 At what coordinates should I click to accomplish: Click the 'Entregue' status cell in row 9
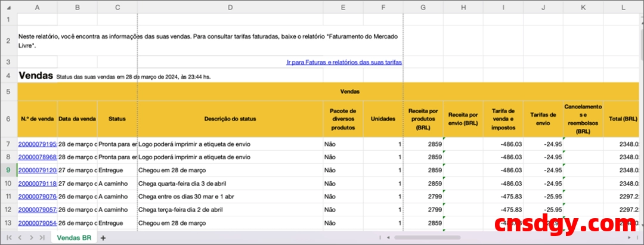pos(117,170)
